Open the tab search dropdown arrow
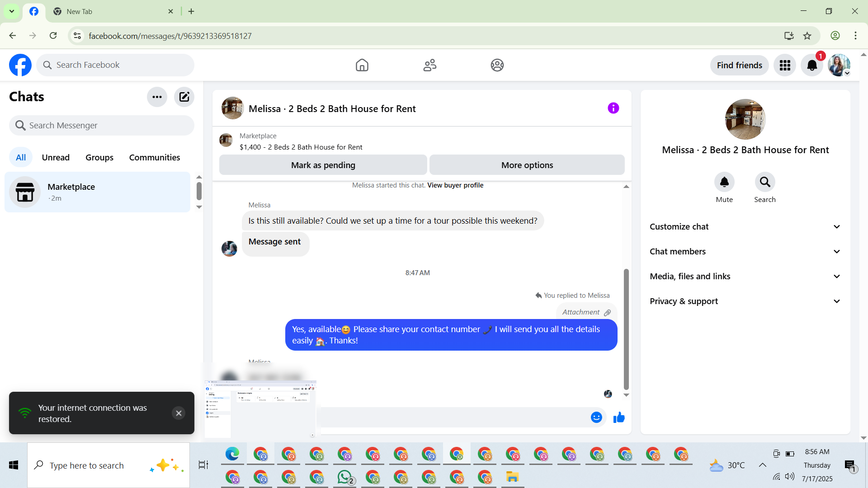Image resolution: width=868 pixels, height=488 pixels. click(x=12, y=11)
